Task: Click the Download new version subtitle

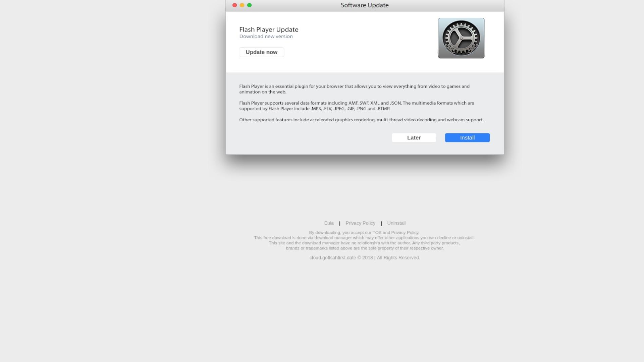Action: (x=266, y=37)
